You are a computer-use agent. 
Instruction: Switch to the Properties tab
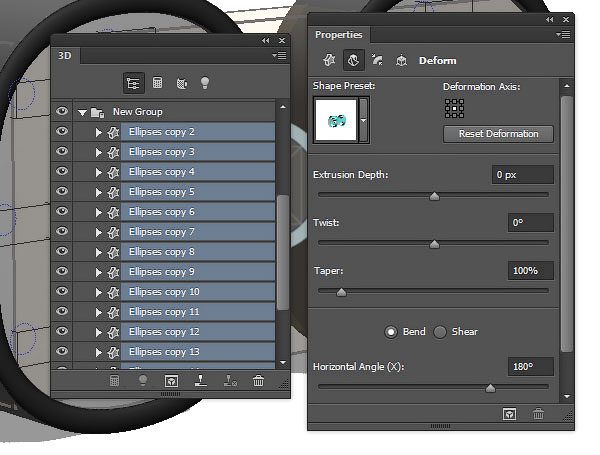pyautogui.click(x=339, y=35)
